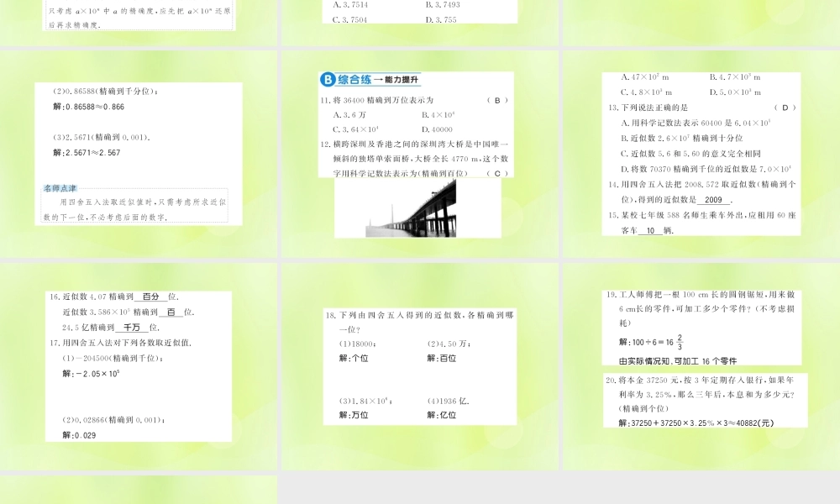Click the filled blank answer 2009

[x=713, y=199]
